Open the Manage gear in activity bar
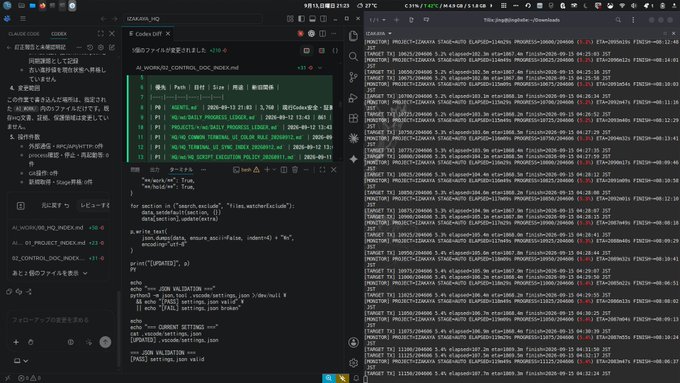Screen dimensions: 680x383 click(x=353, y=363)
